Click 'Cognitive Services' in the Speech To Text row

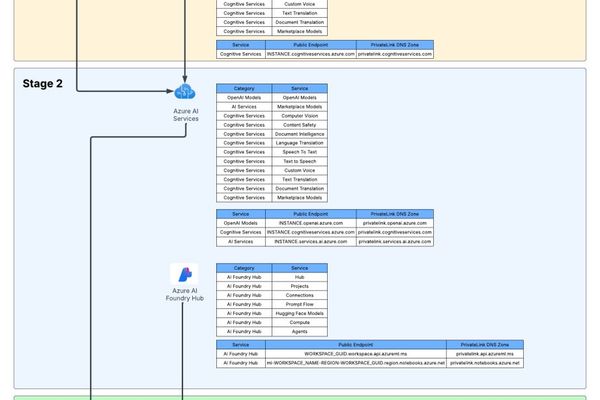click(244, 152)
